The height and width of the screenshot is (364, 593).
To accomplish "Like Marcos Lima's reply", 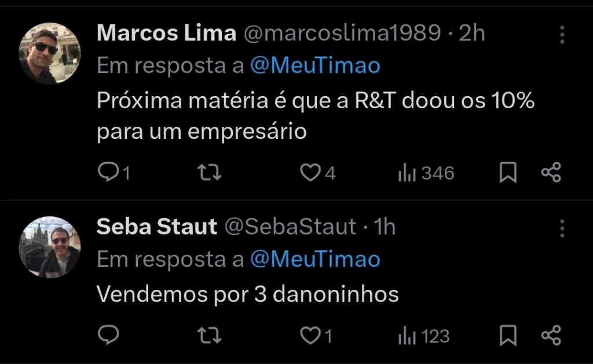I will pos(311,172).
